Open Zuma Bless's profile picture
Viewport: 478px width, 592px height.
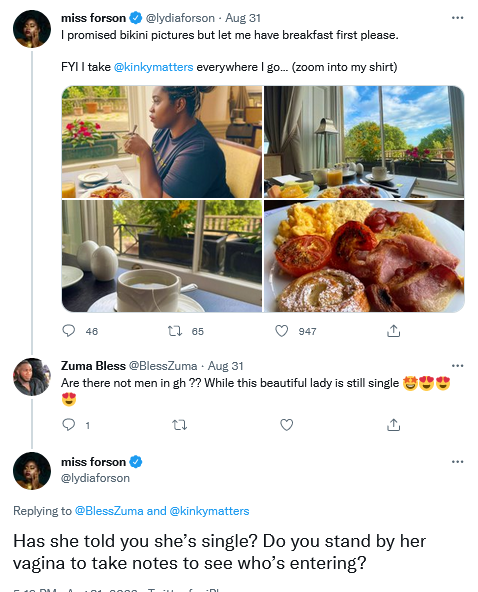click(x=32, y=377)
